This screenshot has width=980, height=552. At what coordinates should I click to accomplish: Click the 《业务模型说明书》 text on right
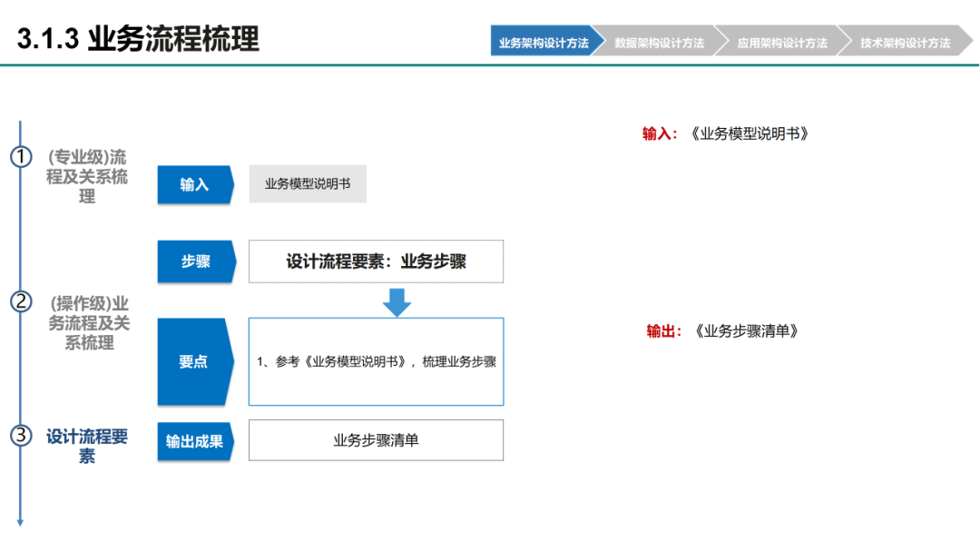(750, 133)
